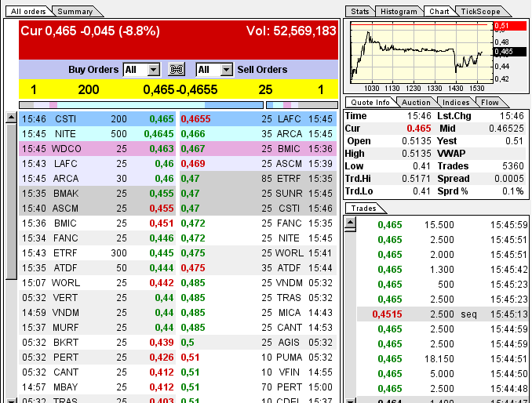Open the TickScope tab
The image size is (532, 403).
480,12
